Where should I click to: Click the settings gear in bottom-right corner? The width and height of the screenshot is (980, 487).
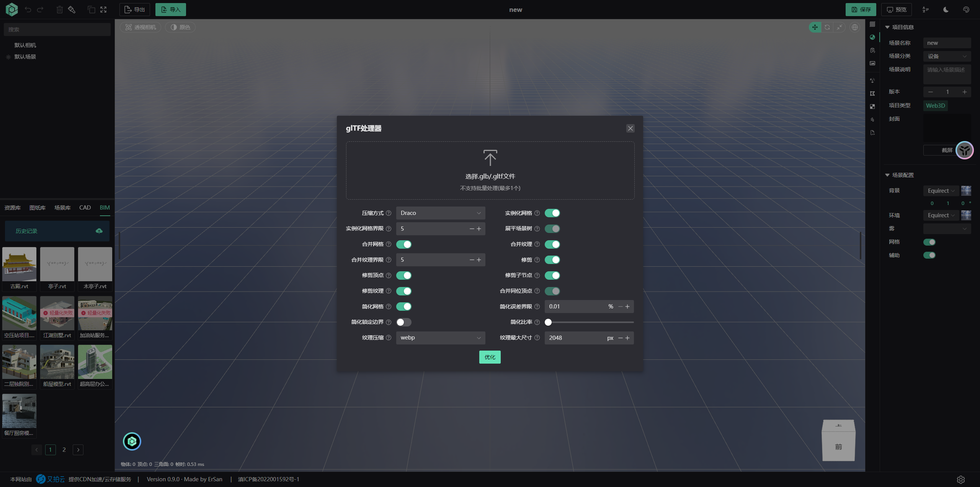(x=961, y=479)
